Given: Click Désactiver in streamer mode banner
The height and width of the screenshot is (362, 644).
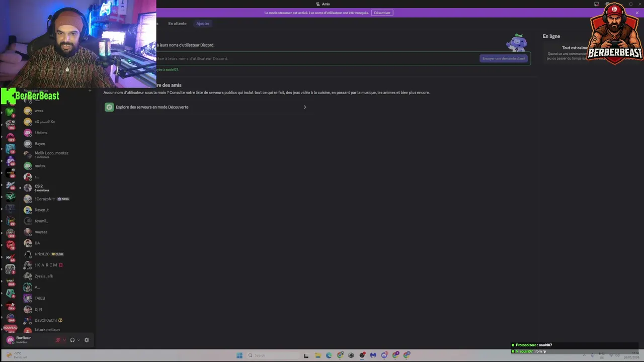Looking at the screenshot, I should pyautogui.click(x=382, y=13).
